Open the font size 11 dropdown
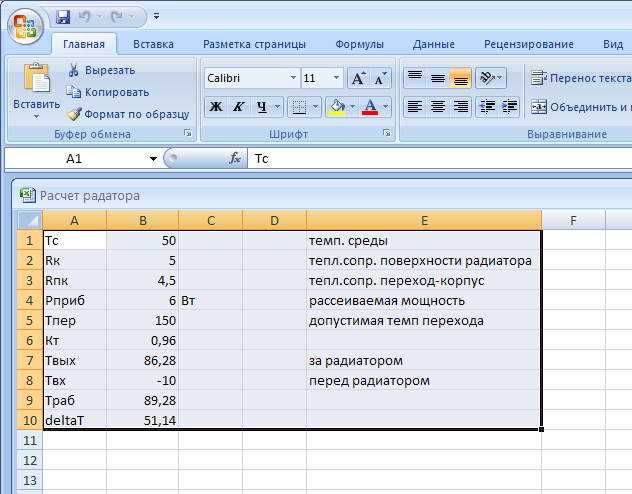 [336, 77]
